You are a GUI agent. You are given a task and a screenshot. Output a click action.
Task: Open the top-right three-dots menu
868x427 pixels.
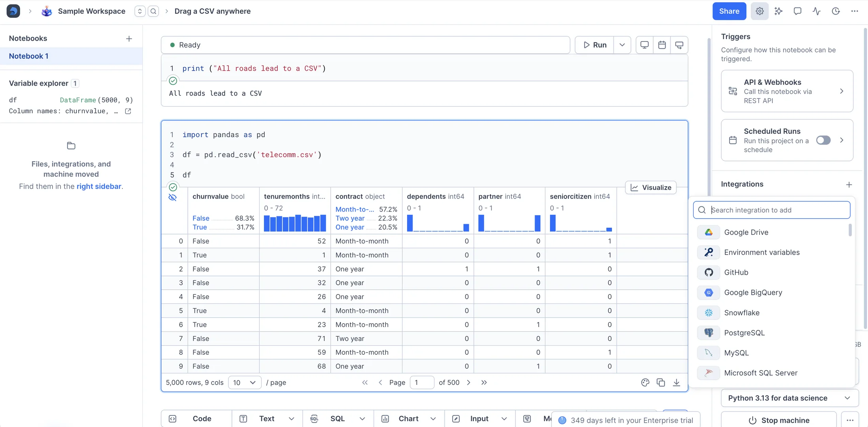click(855, 11)
